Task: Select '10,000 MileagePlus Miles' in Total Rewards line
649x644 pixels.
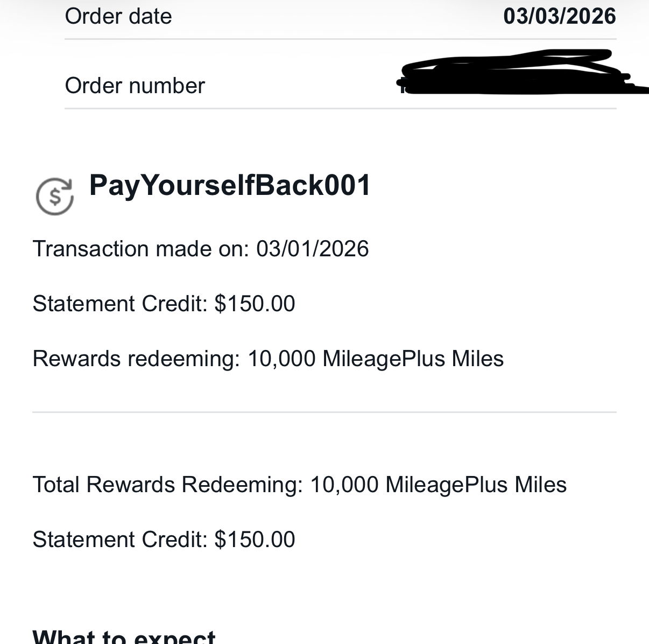Action: (438, 485)
